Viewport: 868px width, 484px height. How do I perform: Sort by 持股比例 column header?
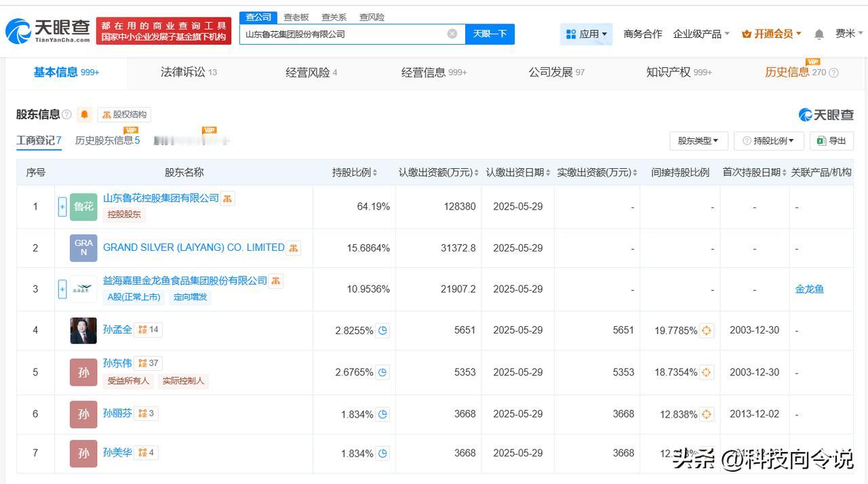[355, 173]
